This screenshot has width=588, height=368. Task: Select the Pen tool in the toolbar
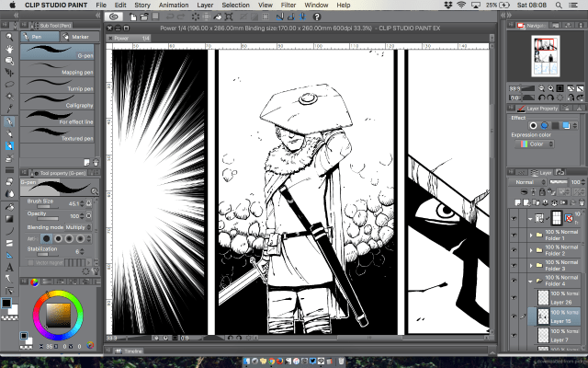point(9,121)
